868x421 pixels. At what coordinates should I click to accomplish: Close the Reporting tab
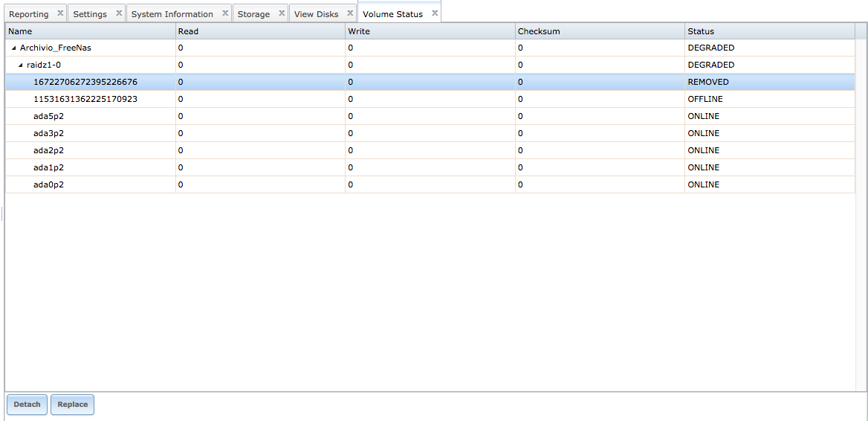(60, 13)
